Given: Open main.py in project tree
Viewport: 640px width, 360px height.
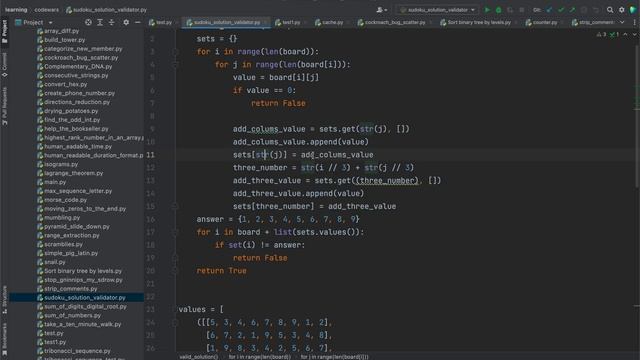Looking at the screenshot, I should coord(55,182).
